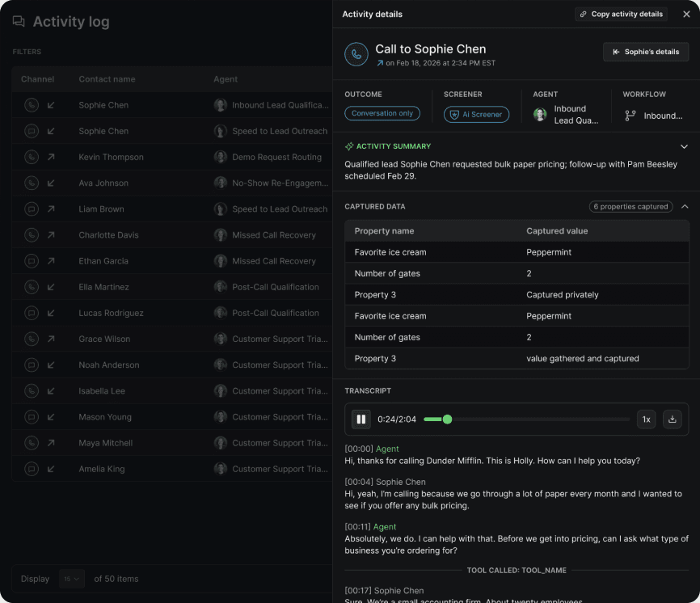The image size is (700, 603).
Task: Click the phone channel icon for Isabella Lee
Action: click(32, 391)
